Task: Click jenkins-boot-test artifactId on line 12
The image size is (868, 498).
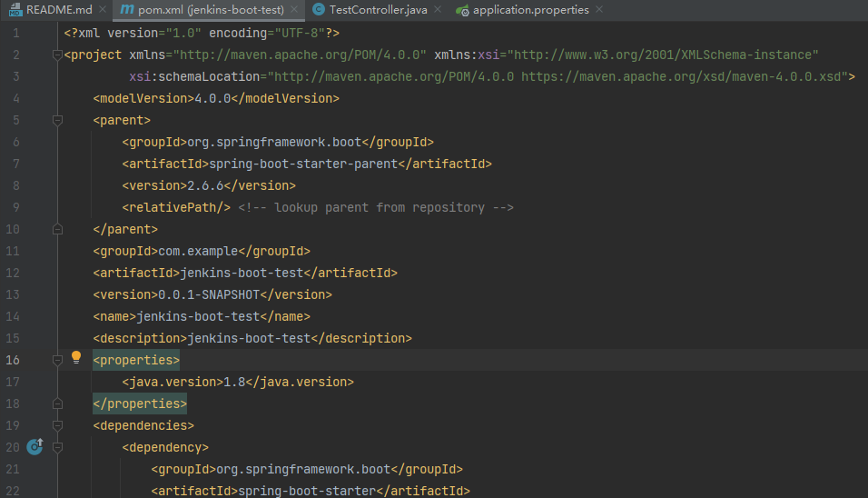Action: [x=242, y=274]
